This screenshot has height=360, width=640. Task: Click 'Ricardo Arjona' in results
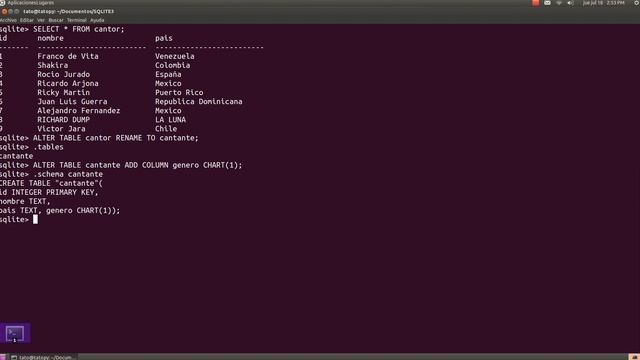[x=68, y=83]
